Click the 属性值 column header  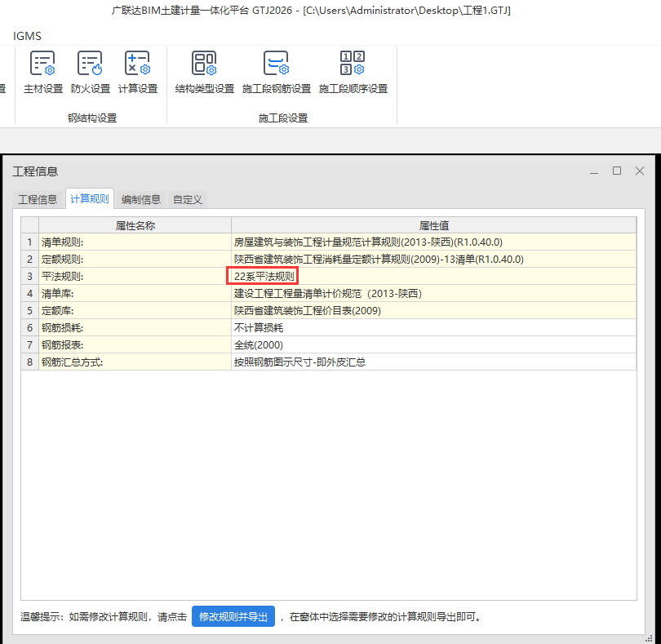[x=434, y=225]
